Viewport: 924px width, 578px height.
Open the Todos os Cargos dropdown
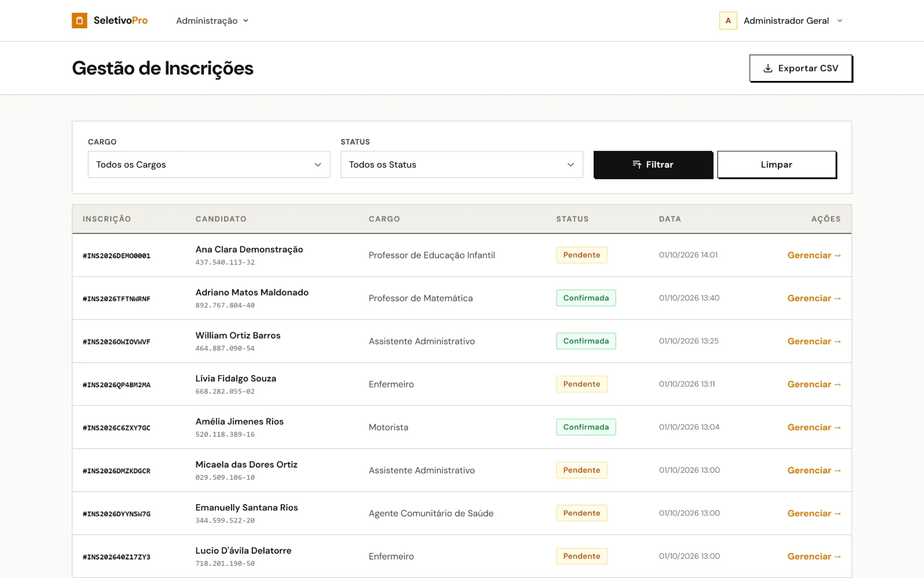coord(209,165)
